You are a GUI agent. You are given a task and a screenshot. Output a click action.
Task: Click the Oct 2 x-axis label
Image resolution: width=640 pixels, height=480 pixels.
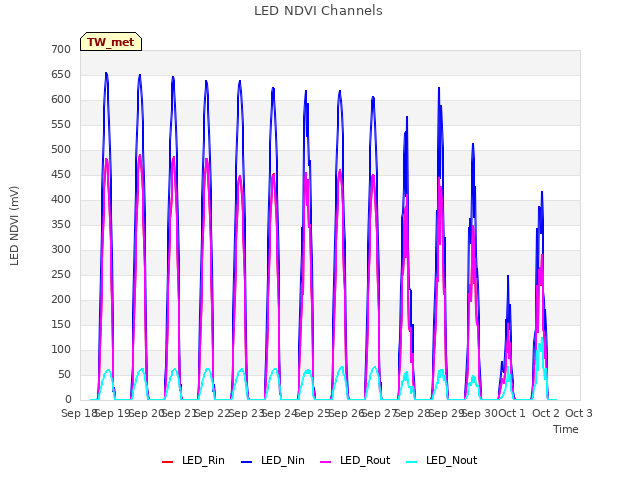[546, 413]
